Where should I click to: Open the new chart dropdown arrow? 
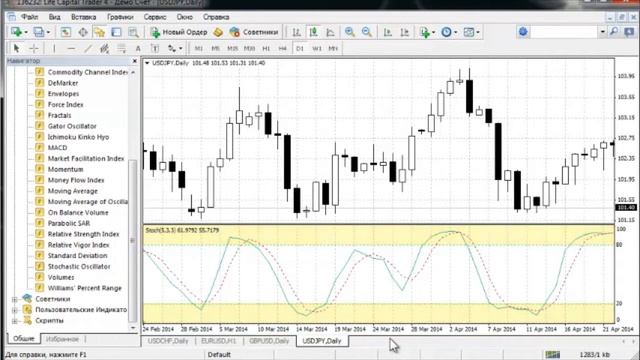pyautogui.click(x=26, y=32)
